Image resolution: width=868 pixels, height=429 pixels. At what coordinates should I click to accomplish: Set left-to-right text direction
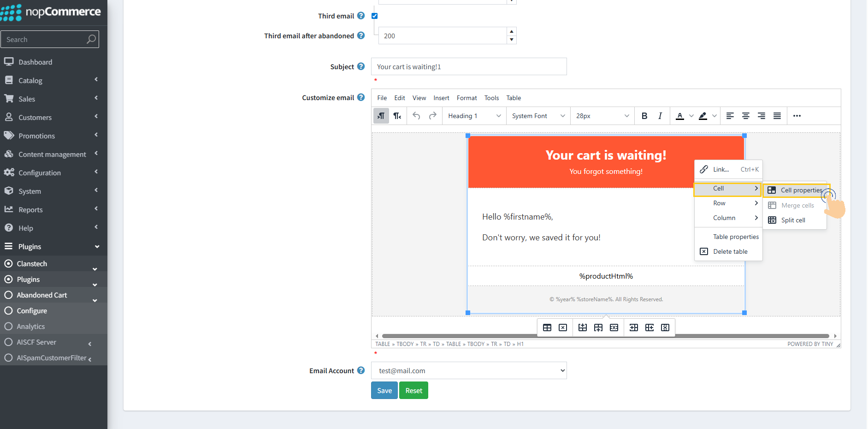(x=381, y=116)
